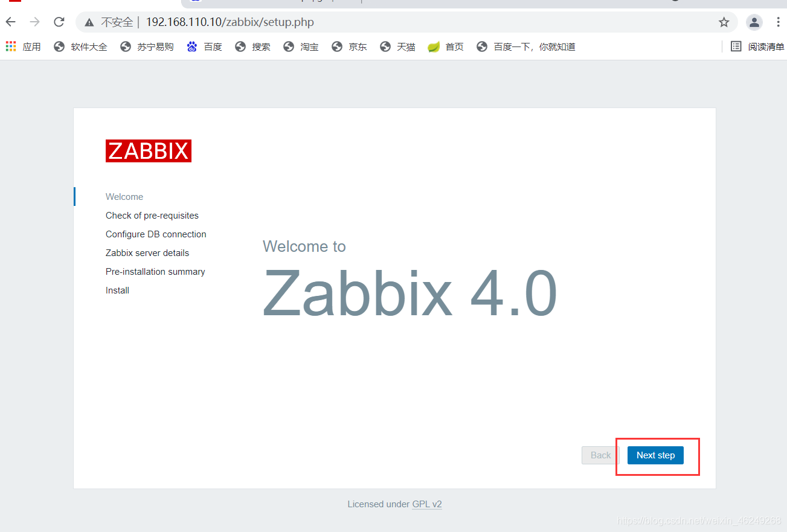The height and width of the screenshot is (532, 787).
Task: Open the 苏宁易购 bookmark
Action: point(147,46)
